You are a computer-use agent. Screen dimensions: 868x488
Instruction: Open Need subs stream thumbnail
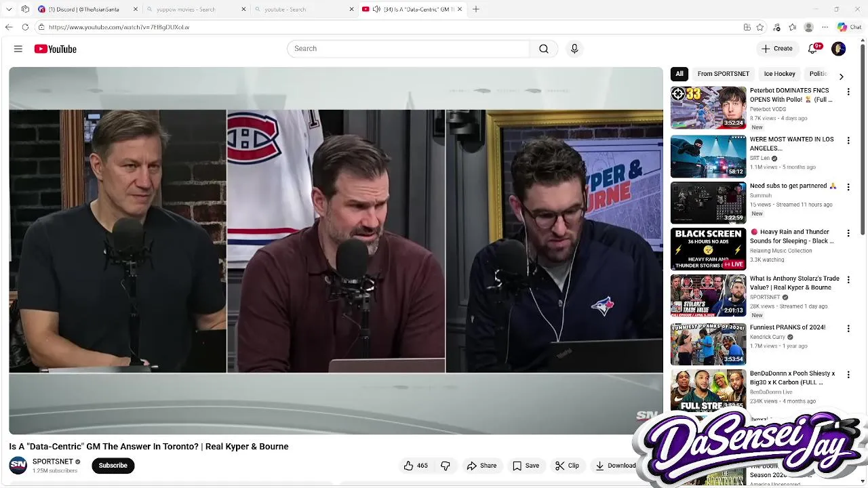708,203
